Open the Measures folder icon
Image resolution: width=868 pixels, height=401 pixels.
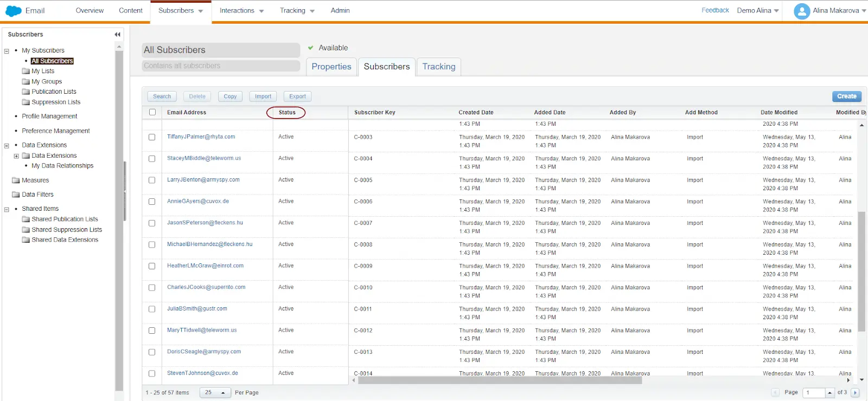click(16, 180)
